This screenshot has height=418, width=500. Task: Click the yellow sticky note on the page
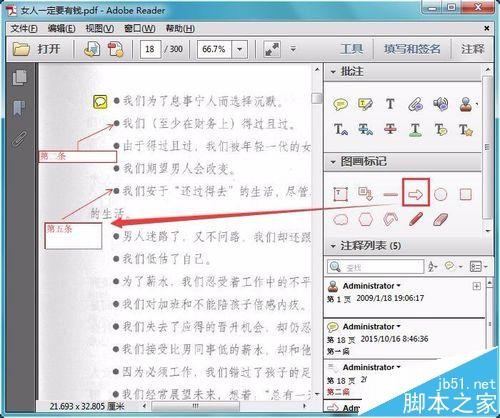click(100, 102)
